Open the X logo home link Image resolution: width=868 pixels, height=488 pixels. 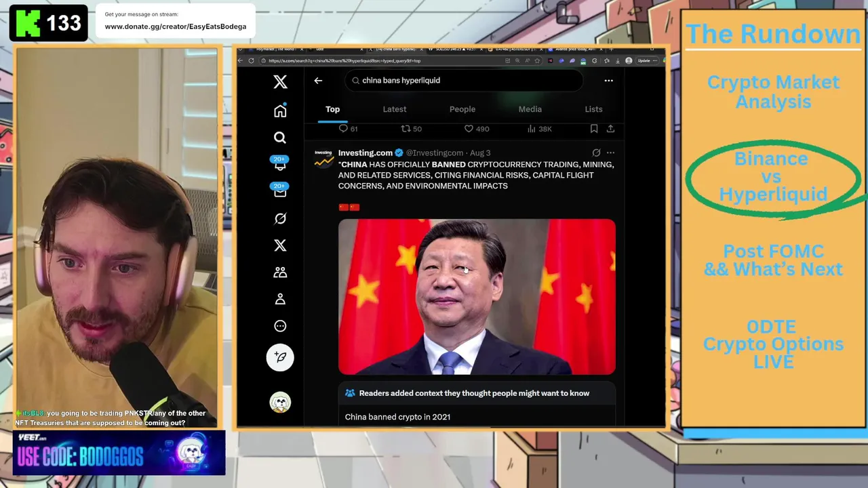tap(280, 82)
